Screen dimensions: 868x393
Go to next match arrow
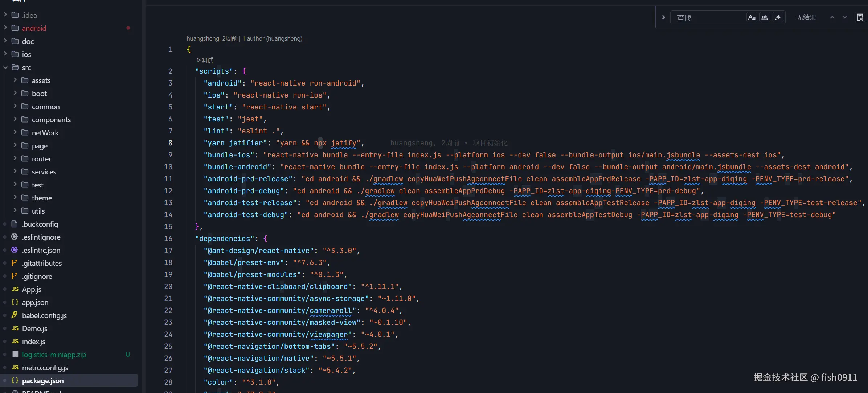(x=845, y=17)
